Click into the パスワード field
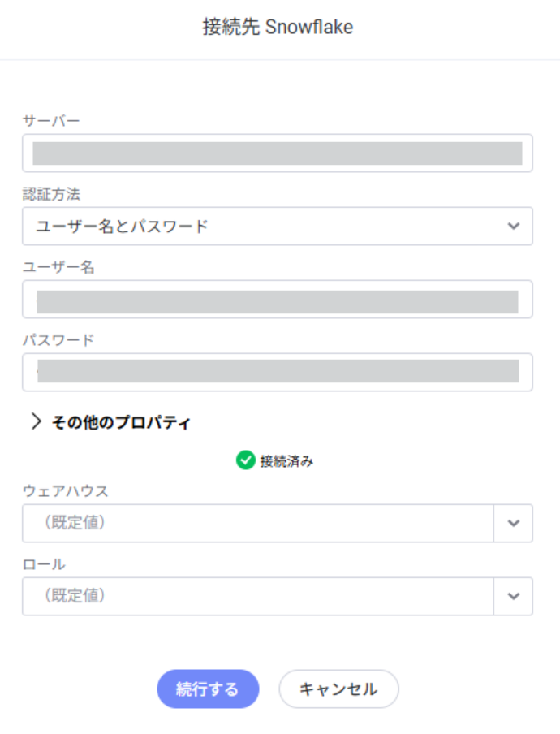560x734 pixels. (278, 372)
